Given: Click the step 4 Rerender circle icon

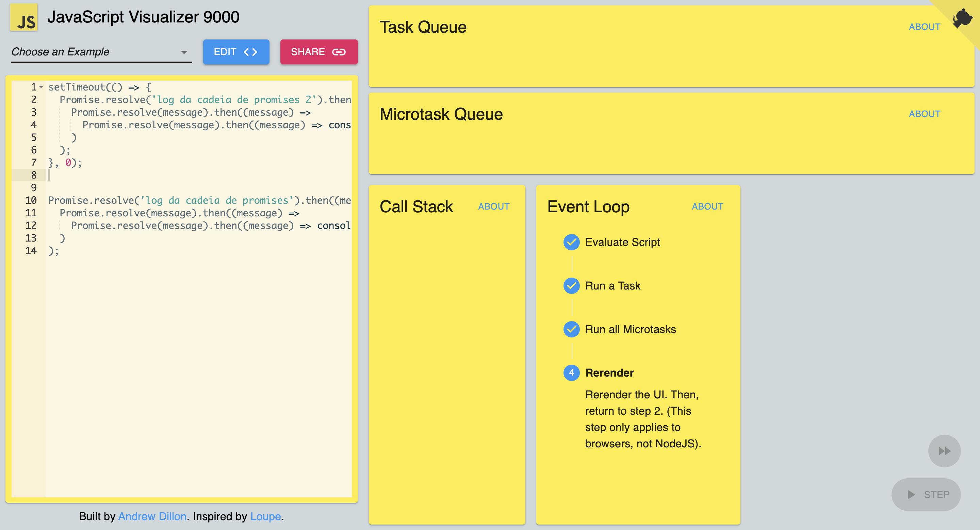Looking at the screenshot, I should [571, 373].
